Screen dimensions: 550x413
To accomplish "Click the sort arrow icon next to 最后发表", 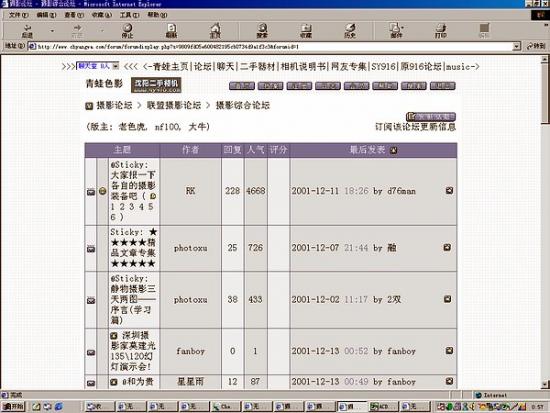I will coord(394,150).
